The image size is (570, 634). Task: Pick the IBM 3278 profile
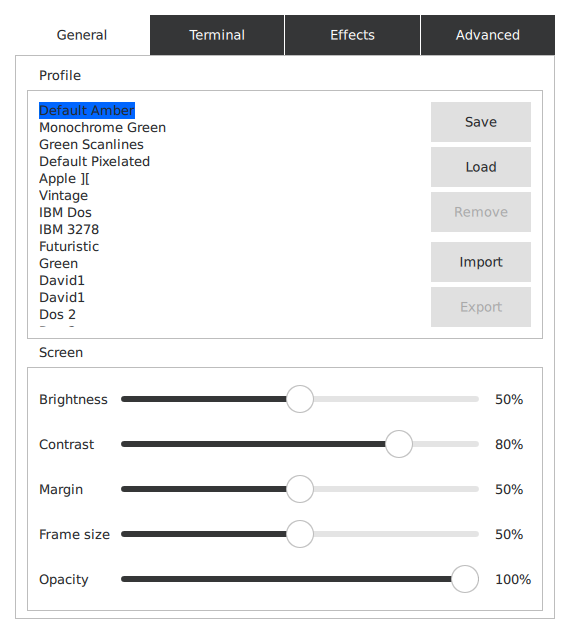(69, 230)
